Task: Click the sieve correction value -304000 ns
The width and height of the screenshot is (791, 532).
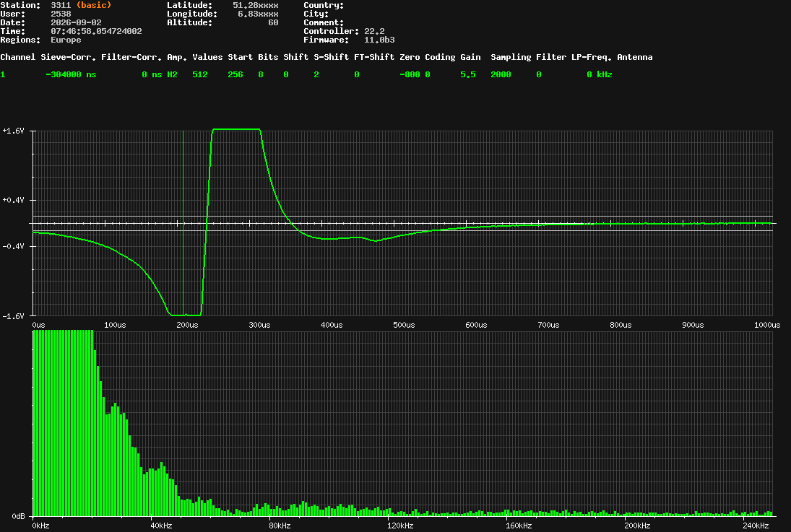Action: click(71, 74)
